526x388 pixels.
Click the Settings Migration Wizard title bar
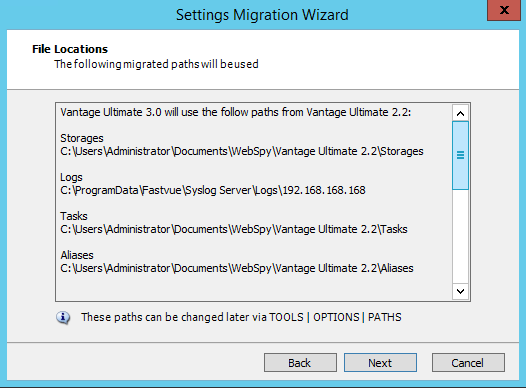(262, 15)
